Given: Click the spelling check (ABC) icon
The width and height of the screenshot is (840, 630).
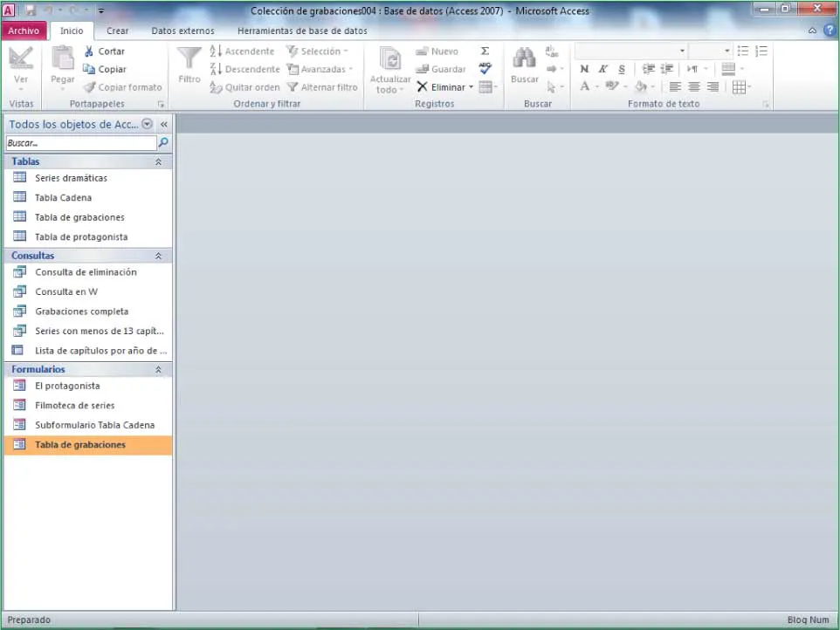Looking at the screenshot, I should coord(485,68).
